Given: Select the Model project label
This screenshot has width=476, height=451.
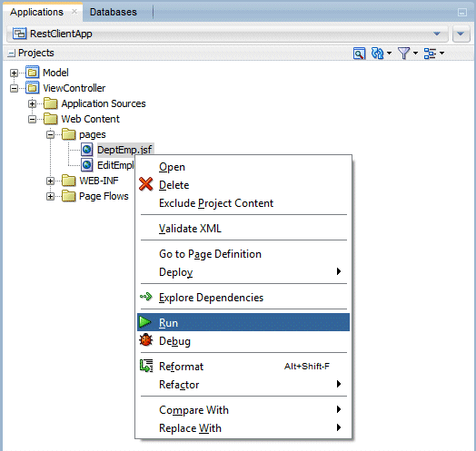Looking at the screenshot, I should tap(55, 73).
